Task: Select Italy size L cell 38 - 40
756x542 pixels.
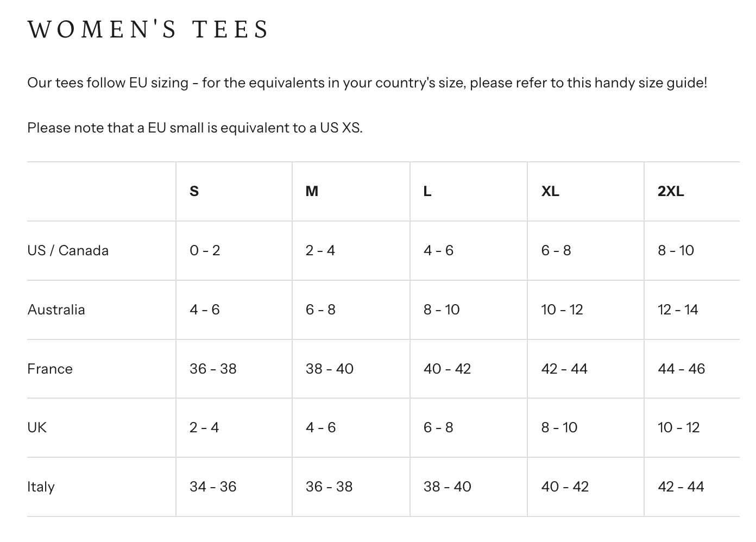Action: point(447,487)
